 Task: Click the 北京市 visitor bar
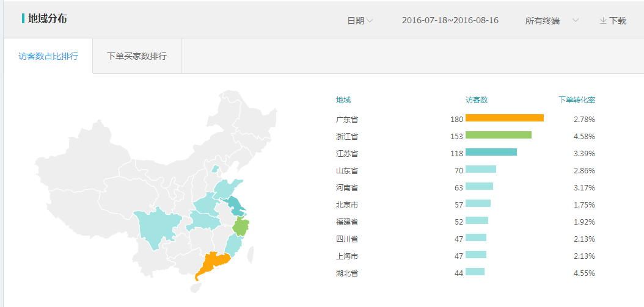point(478,203)
